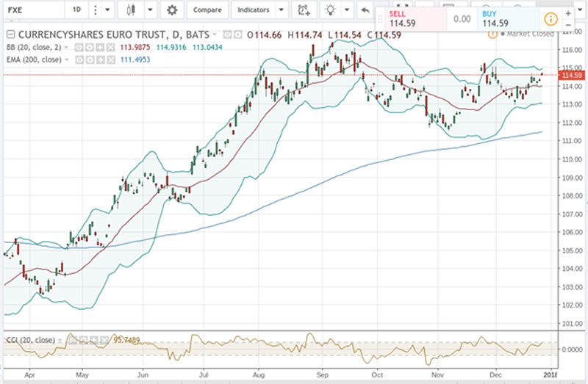Hide the BB indicator using eye icon
588x384 pixels.
[76, 46]
